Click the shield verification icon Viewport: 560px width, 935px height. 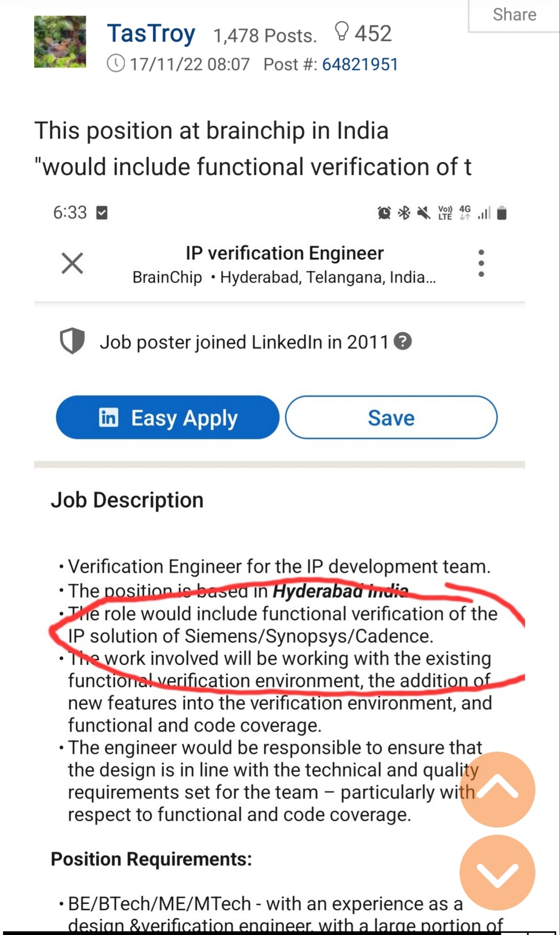(72, 341)
